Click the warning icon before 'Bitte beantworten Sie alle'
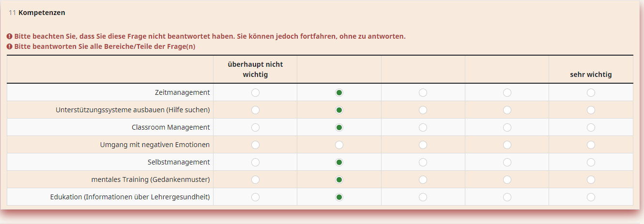 coord(10,46)
